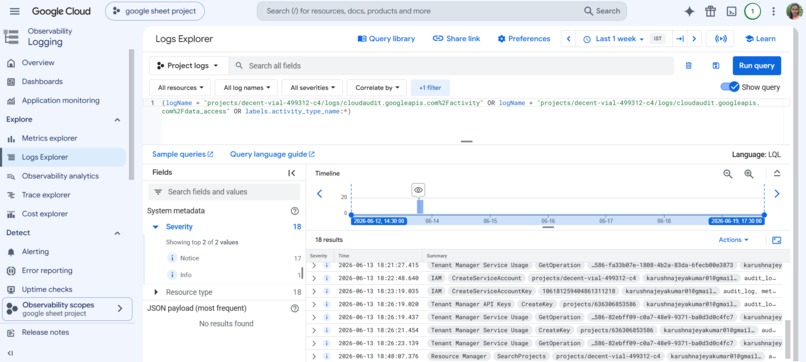The width and height of the screenshot is (806, 362).
Task: Go to next time range arrow
Action: [694, 39]
